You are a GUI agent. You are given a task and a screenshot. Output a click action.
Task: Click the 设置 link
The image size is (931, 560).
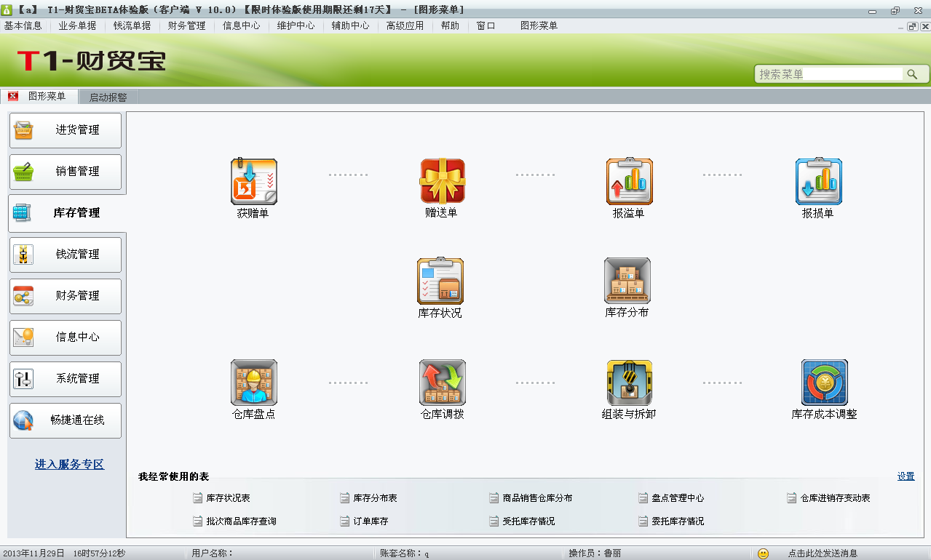pos(906,476)
